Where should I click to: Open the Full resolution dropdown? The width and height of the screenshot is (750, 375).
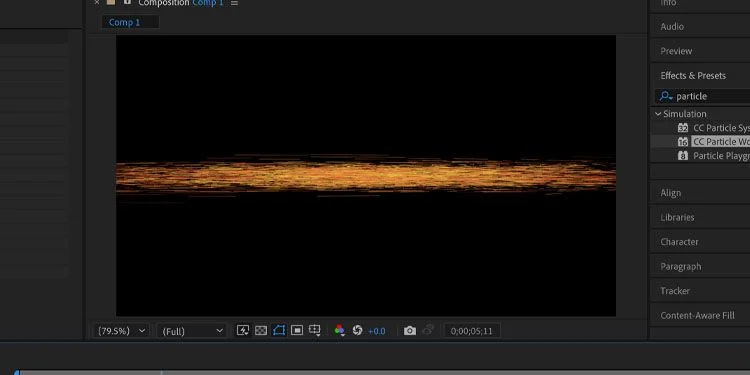[x=192, y=331]
